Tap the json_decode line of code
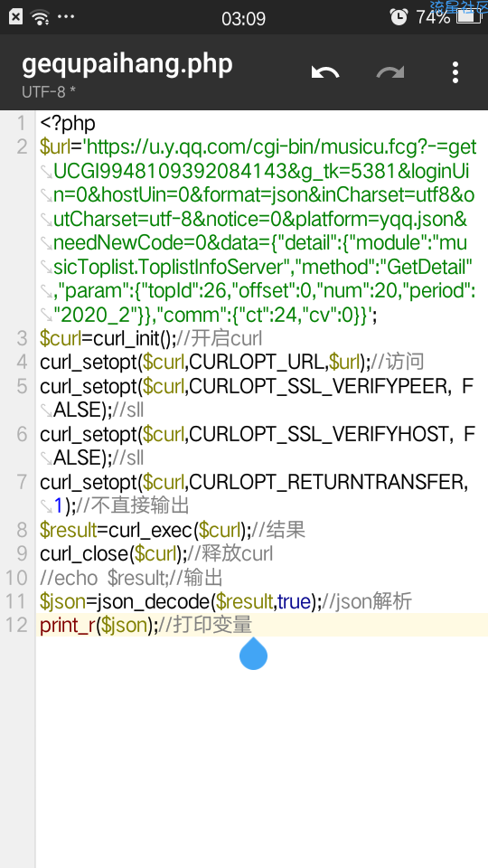 pyautogui.click(x=226, y=601)
